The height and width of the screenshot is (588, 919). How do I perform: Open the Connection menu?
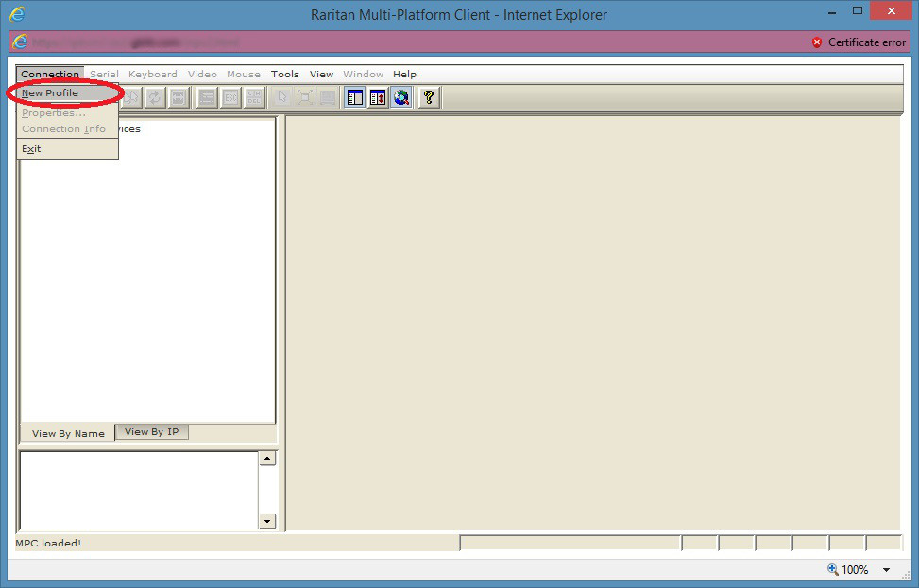(x=50, y=74)
